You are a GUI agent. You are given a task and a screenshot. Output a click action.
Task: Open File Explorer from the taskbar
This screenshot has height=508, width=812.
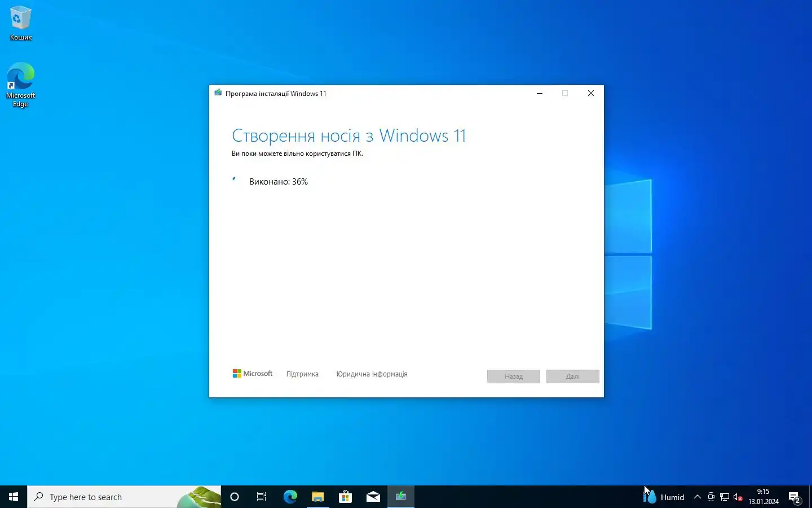[317, 497]
